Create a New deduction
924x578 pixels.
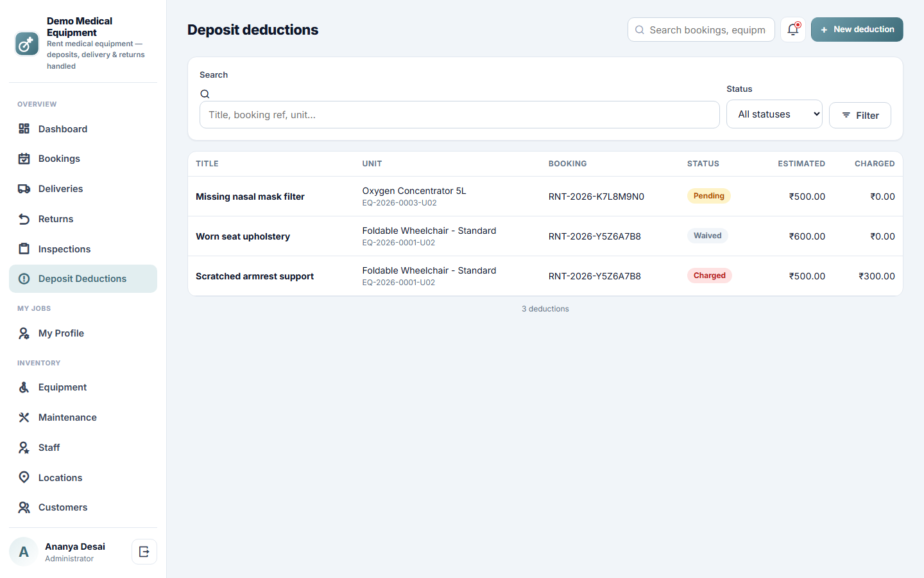[857, 30]
